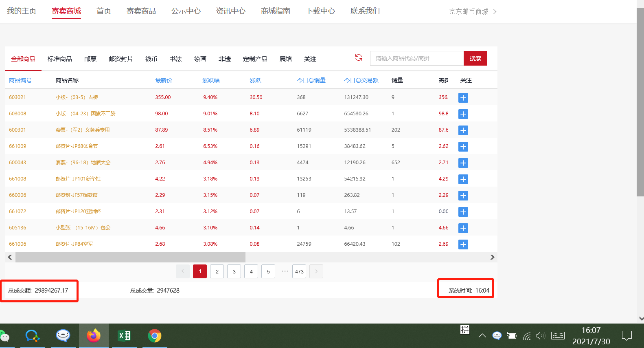This screenshot has height=348, width=644.
Task: Click the table's horizontal scrollbar thumb
Action: [130, 257]
